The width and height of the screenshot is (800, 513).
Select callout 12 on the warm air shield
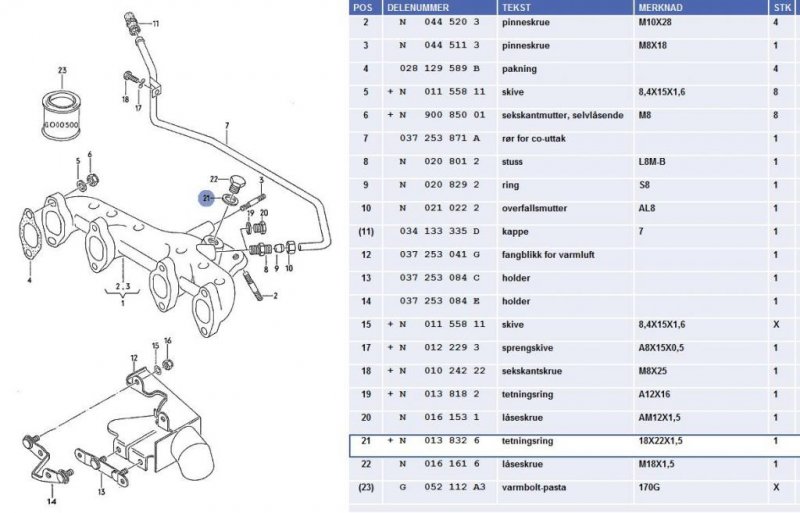tap(133, 357)
